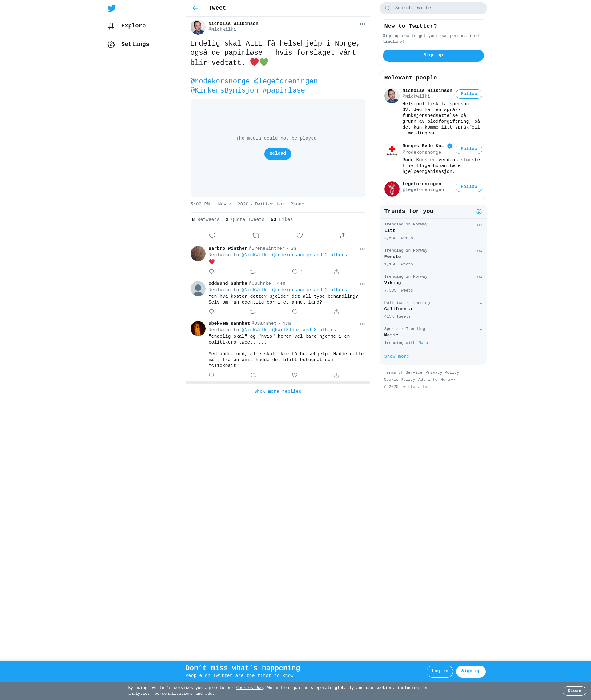Image resolution: width=591 pixels, height=700 pixels.
Task: Share the main tweet
Action: point(344,235)
